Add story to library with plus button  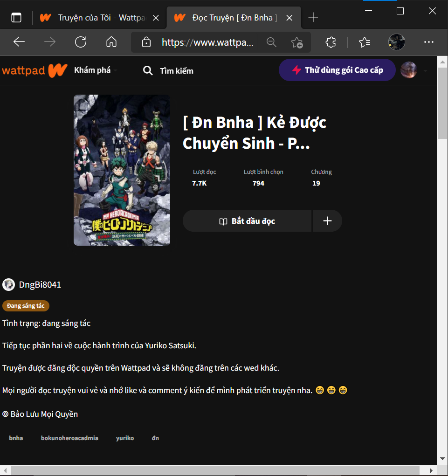click(327, 221)
